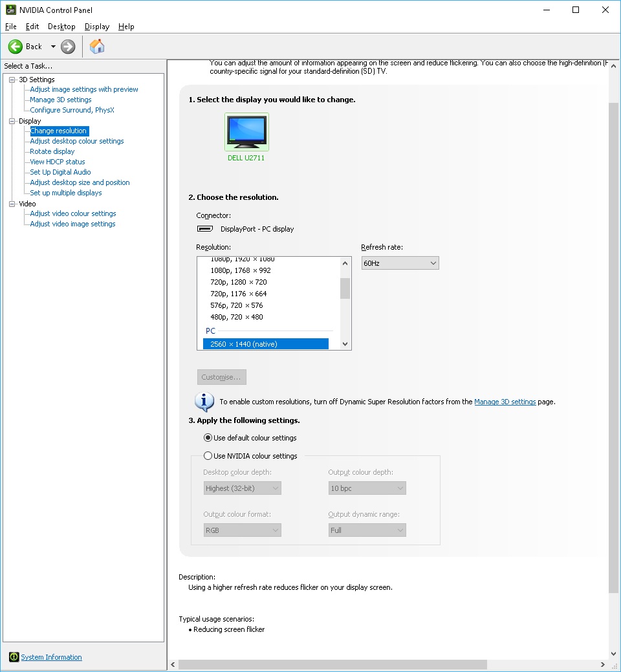Open Output colour depth 10 bpc dropdown
Image resolution: width=621 pixels, height=672 pixels.
(x=367, y=488)
